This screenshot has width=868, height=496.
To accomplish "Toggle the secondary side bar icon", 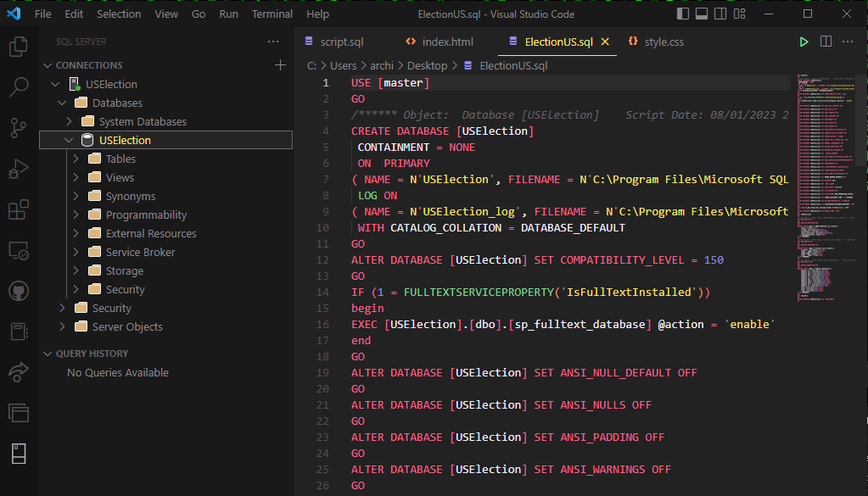I will [720, 14].
